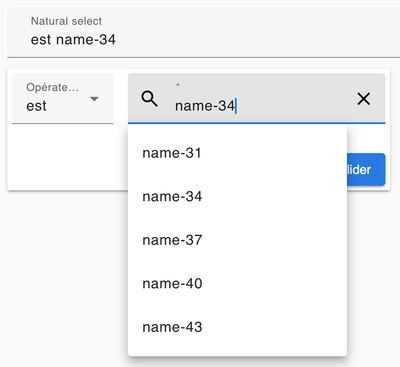Screen dimensions: 400x367
Task: Click the empty card area below Opérateur
Action: click(x=67, y=157)
